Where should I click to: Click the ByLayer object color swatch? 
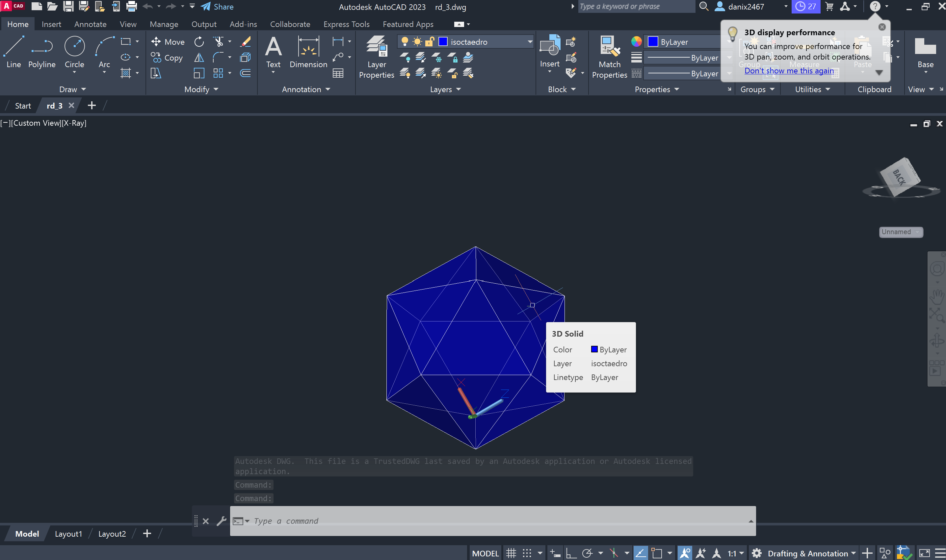pos(653,42)
